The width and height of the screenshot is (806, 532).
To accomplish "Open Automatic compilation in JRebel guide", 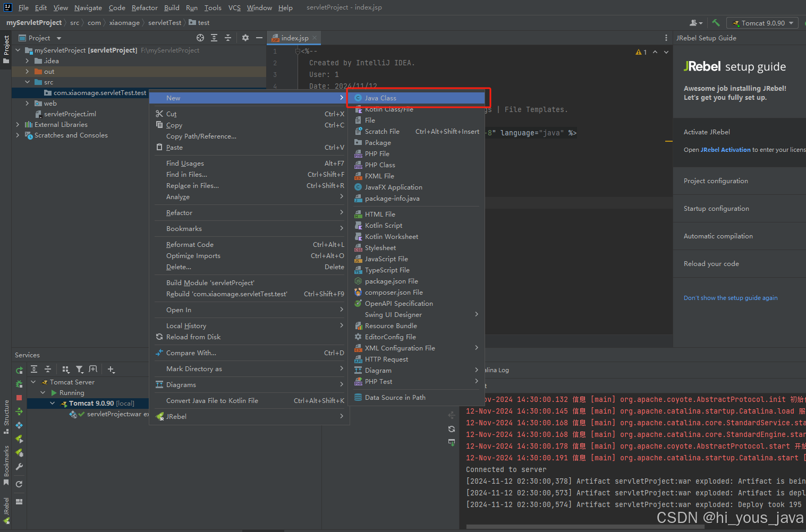I will (x=740, y=236).
